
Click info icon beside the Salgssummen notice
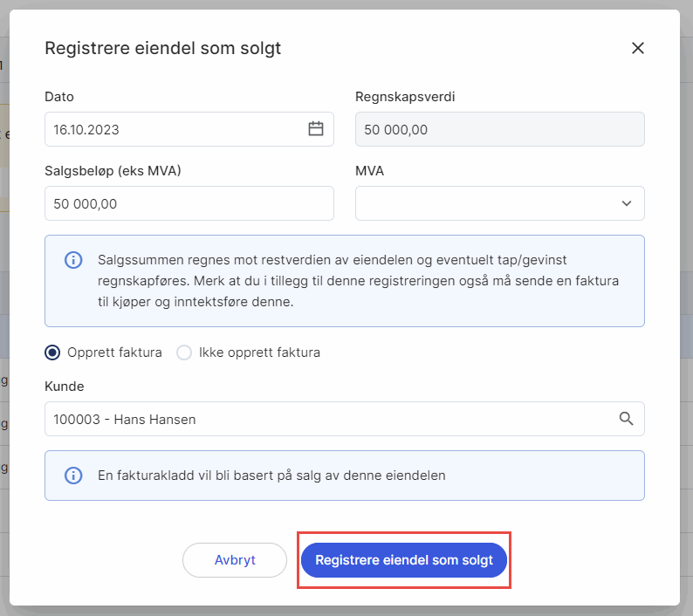tap(74, 260)
